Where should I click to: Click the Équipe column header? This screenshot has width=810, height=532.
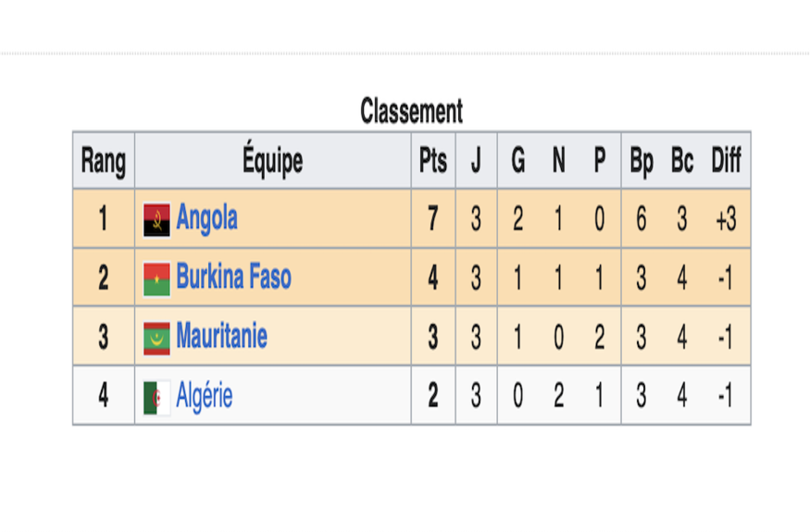point(273,161)
